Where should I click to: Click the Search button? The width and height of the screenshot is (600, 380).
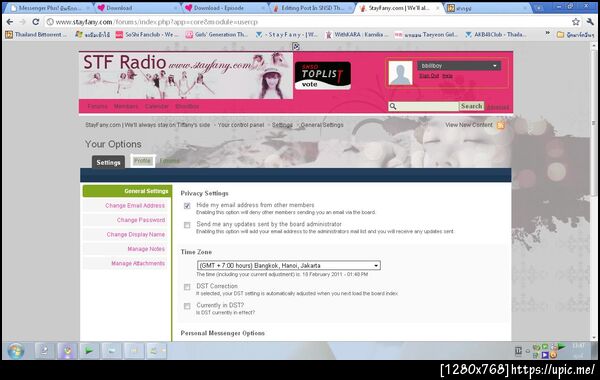(471, 106)
